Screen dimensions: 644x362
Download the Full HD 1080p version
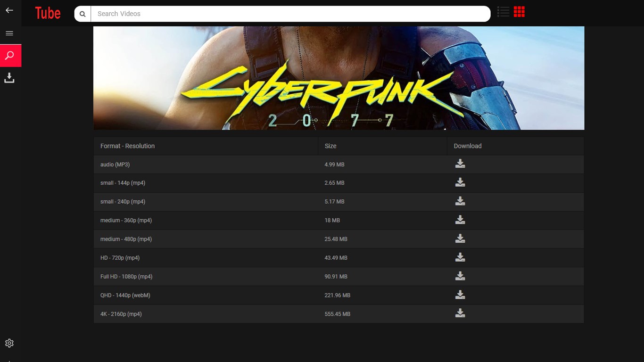coord(460,276)
